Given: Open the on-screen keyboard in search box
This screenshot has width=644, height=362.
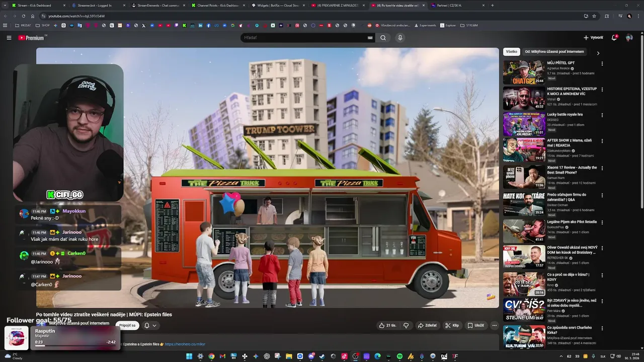Looking at the screenshot, I should click(x=370, y=38).
